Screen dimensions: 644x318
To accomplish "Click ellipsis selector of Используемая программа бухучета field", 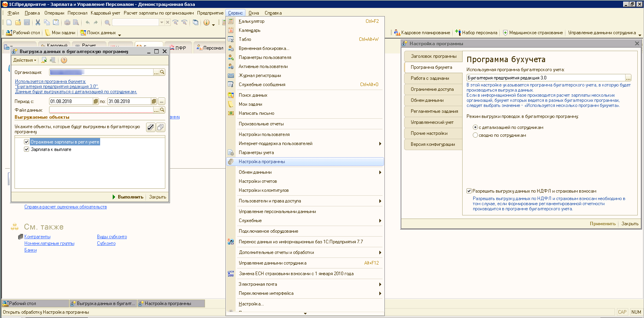I will (628, 78).
